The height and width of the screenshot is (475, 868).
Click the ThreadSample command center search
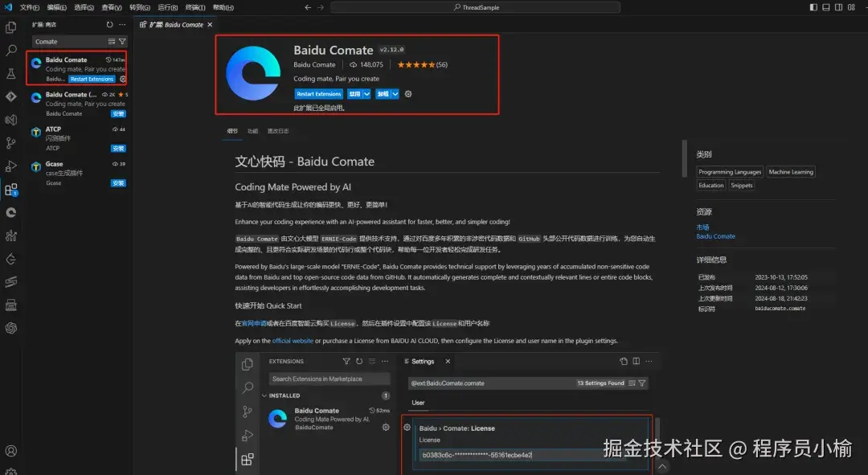(475, 7)
